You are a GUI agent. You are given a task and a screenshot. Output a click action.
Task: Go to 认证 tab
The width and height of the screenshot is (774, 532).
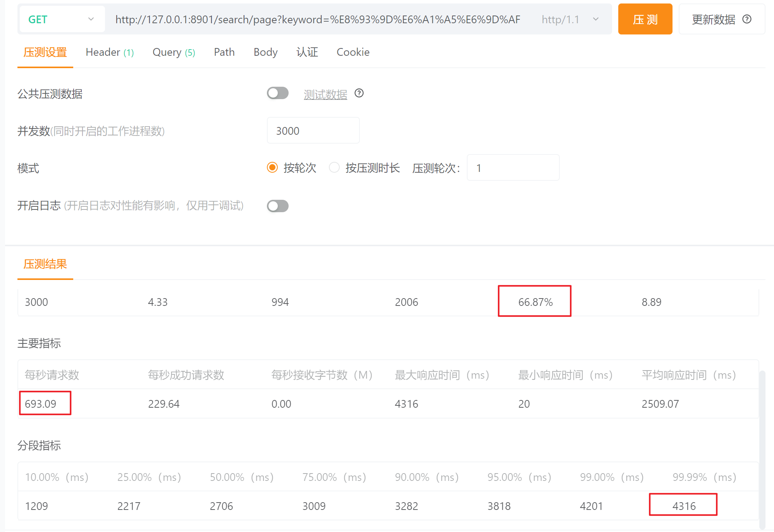pyautogui.click(x=307, y=52)
